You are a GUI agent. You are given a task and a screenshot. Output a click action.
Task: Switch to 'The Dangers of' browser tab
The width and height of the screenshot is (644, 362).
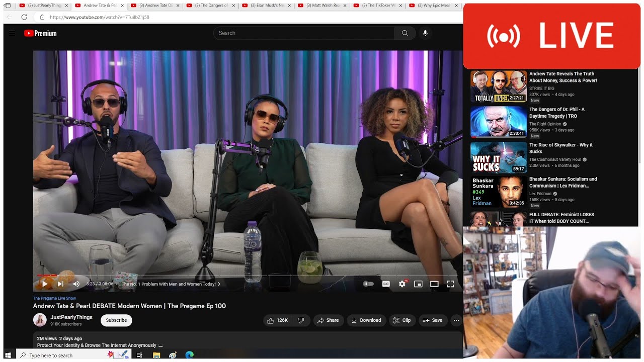click(x=210, y=6)
